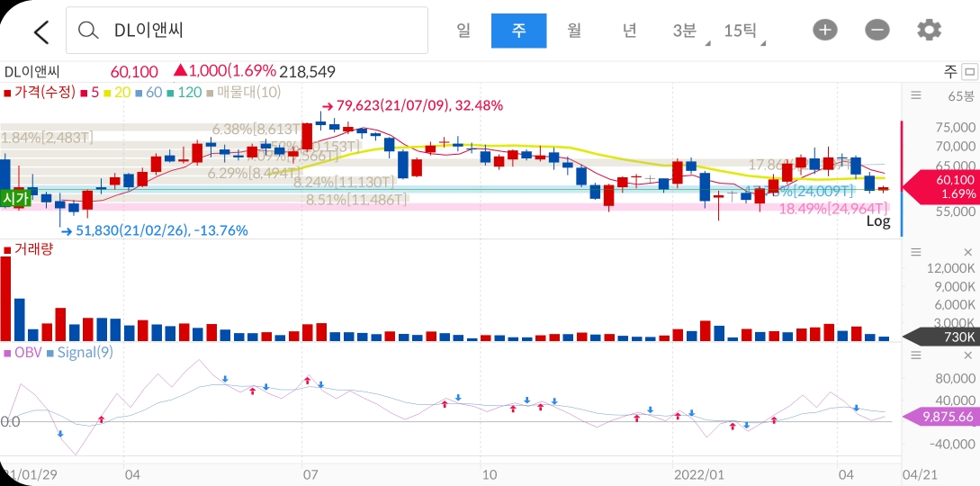This screenshot has height=486, width=980.
Task: Tap the red 60,100 current price tag
Action: 941,187
